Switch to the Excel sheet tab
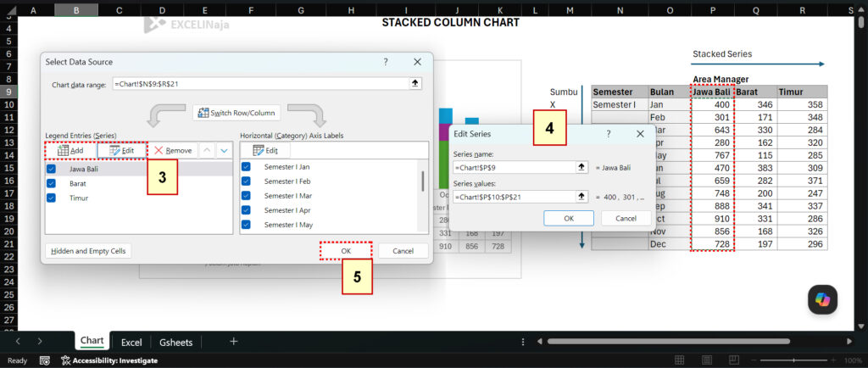The width and height of the screenshot is (868, 368). pos(131,342)
